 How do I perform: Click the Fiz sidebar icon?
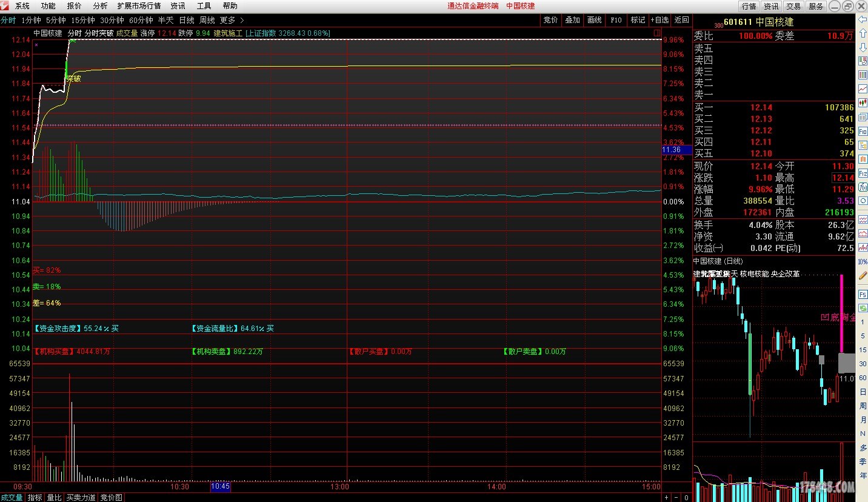click(x=863, y=173)
